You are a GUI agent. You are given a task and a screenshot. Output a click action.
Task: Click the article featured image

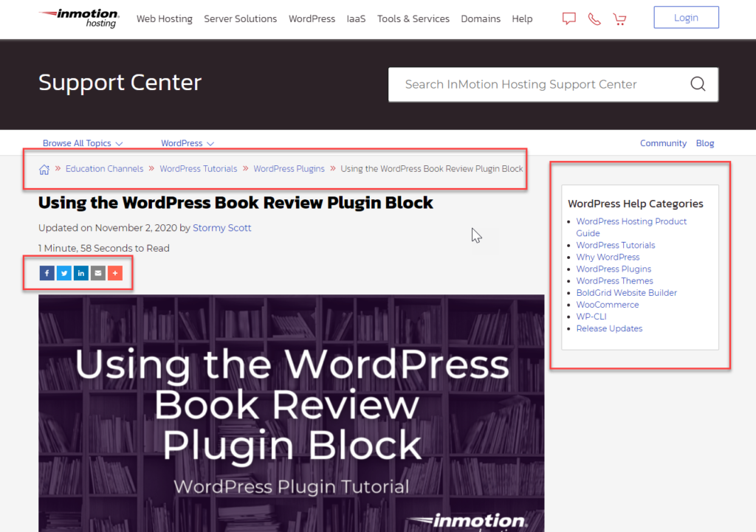point(291,413)
